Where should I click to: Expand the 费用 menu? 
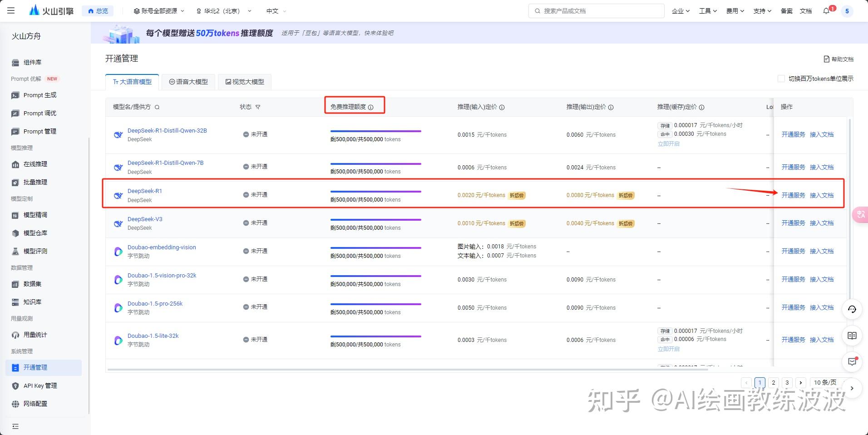[x=735, y=11]
